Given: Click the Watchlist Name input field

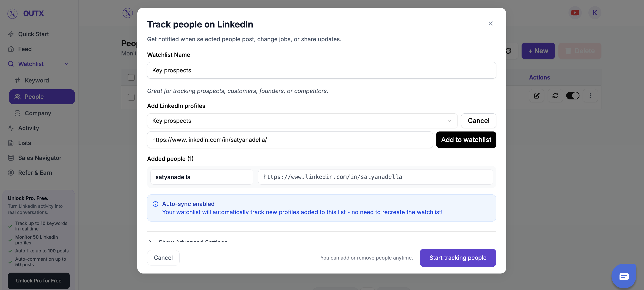Looking at the screenshot, I should tap(321, 70).
